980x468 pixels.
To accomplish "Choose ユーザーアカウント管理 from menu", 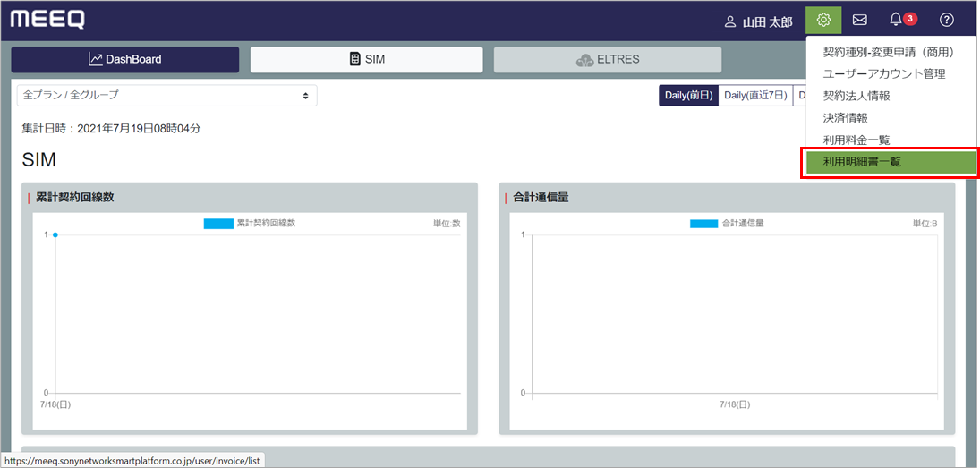I will [x=884, y=73].
